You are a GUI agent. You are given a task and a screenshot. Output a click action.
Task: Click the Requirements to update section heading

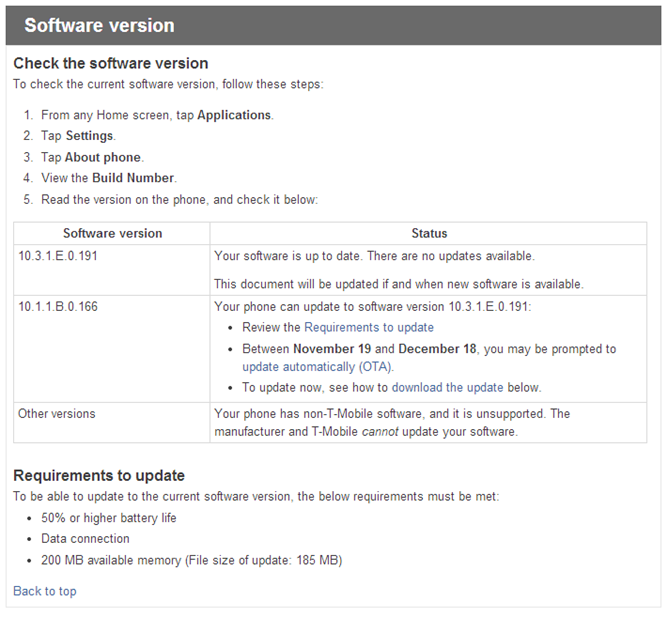pos(99,475)
